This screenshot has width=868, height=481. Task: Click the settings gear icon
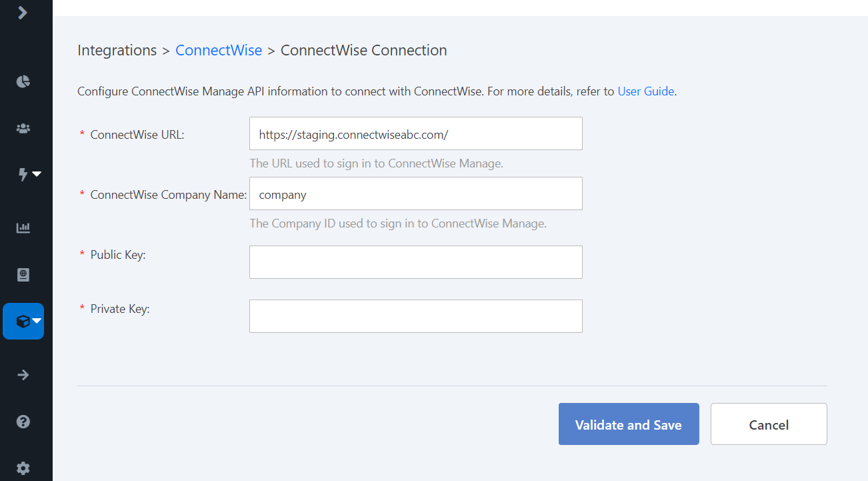click(x=23, y=468)
